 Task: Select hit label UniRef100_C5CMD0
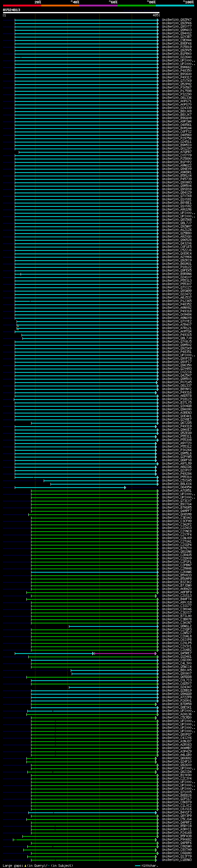tap(177, 718)
